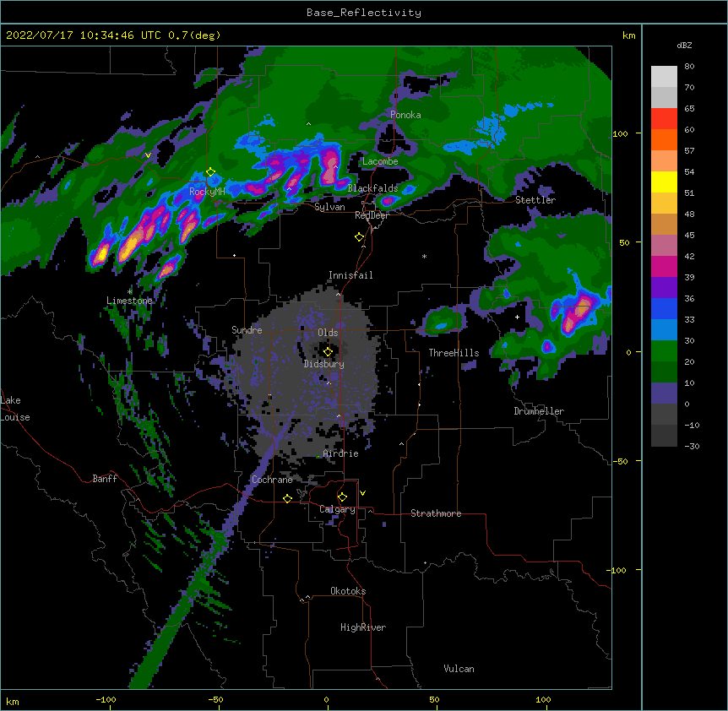Pick the slate blue 0-10 dBZ swatch

(x=664, y=393)
